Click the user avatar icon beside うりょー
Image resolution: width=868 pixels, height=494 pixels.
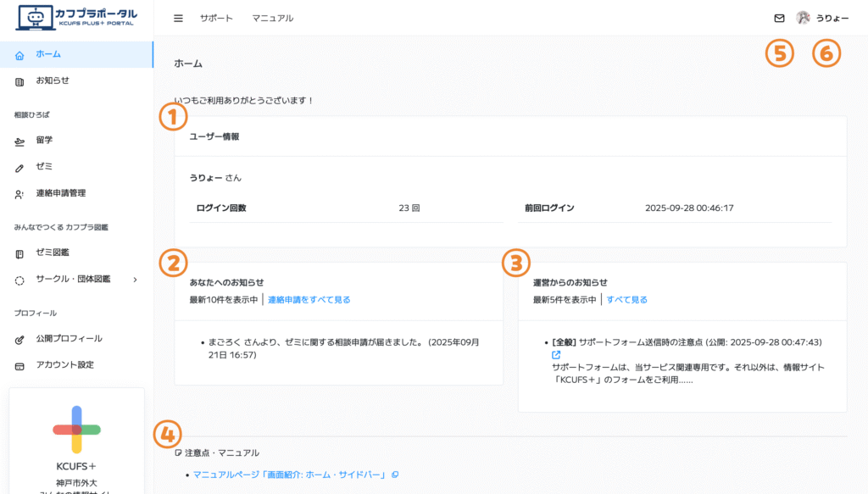coord(803,18)
